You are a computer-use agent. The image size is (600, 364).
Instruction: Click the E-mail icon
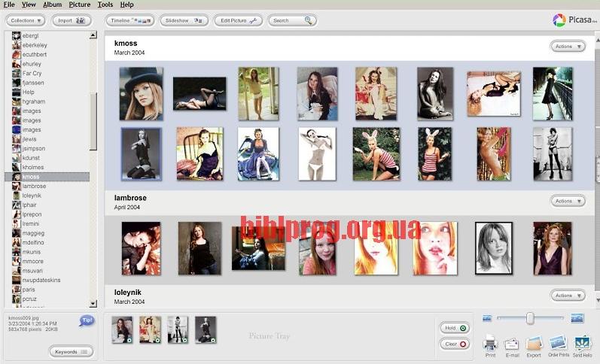click(512, 347)
